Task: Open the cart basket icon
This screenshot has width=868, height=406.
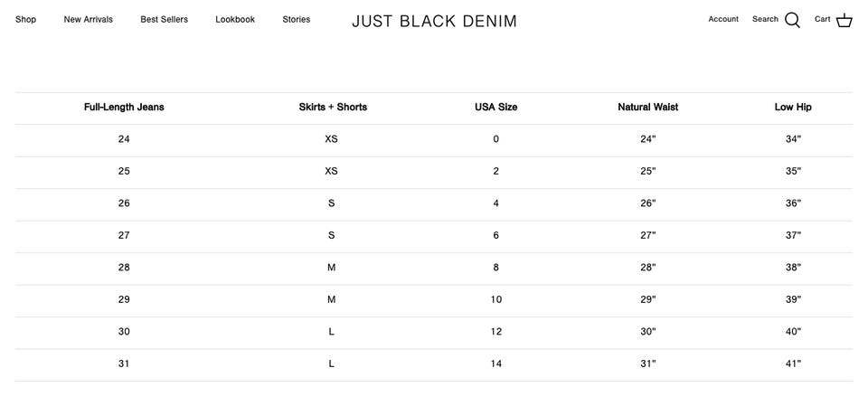Action: coord(844,21)
